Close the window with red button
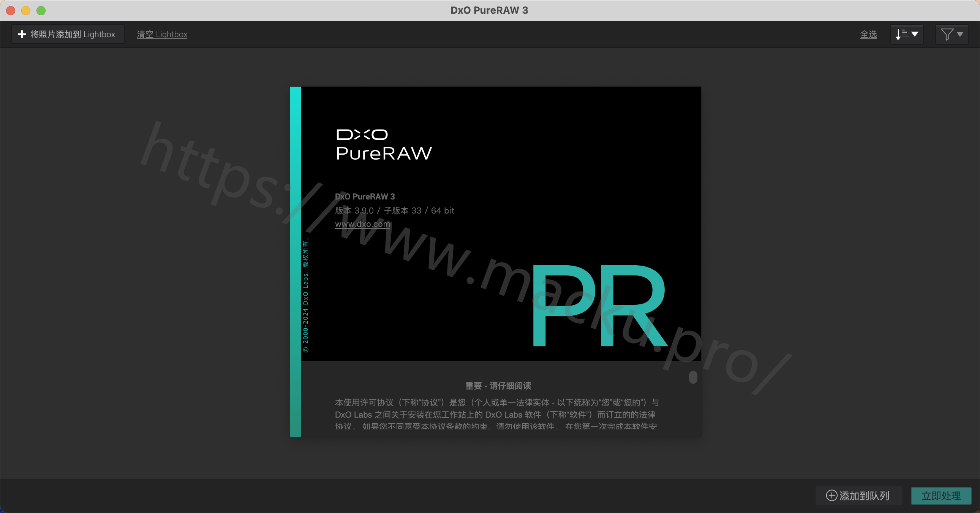980x513 pixels. [x=11, y=10]
